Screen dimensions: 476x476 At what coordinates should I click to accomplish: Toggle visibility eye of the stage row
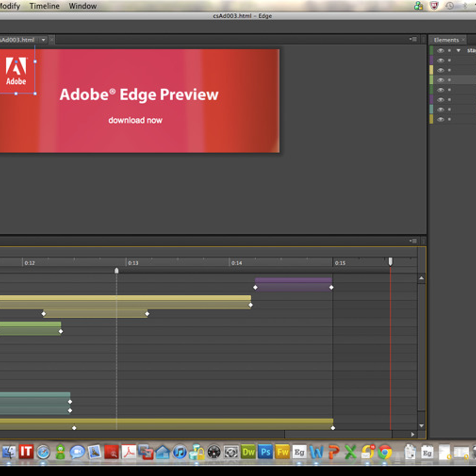[x=440, y=51]
